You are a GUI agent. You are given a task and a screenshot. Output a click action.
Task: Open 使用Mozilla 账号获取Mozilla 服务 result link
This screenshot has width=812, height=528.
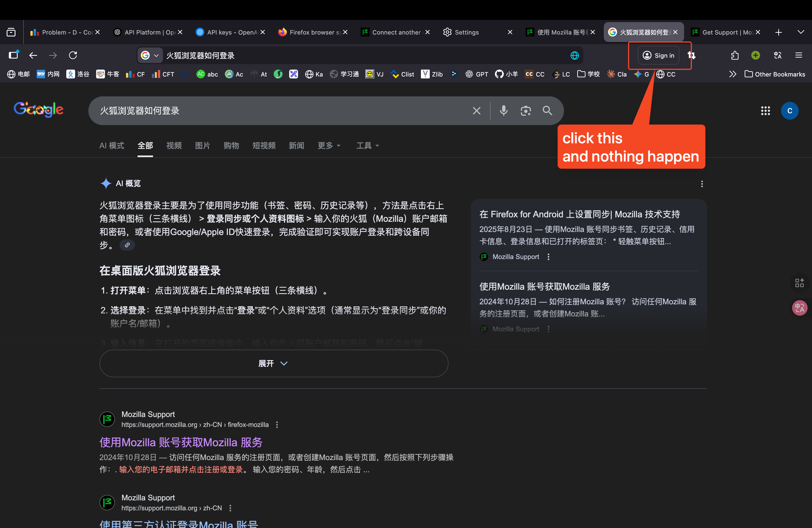pyautogui.click(x=181, y=442)
